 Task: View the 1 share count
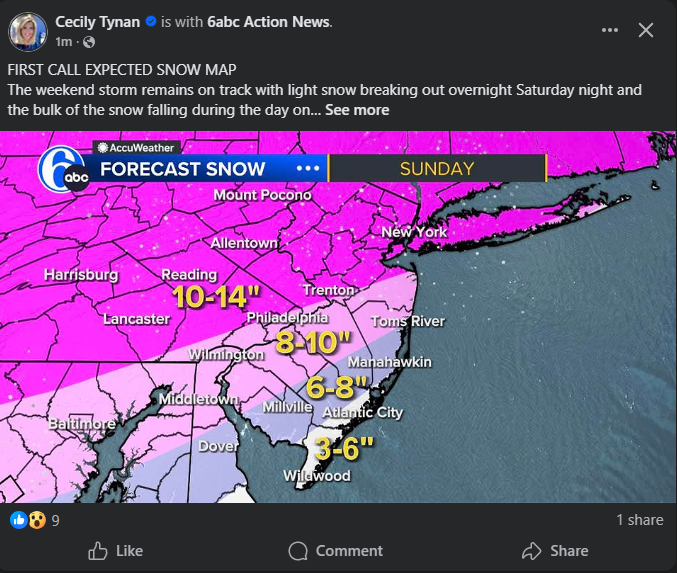click(639, 520)
